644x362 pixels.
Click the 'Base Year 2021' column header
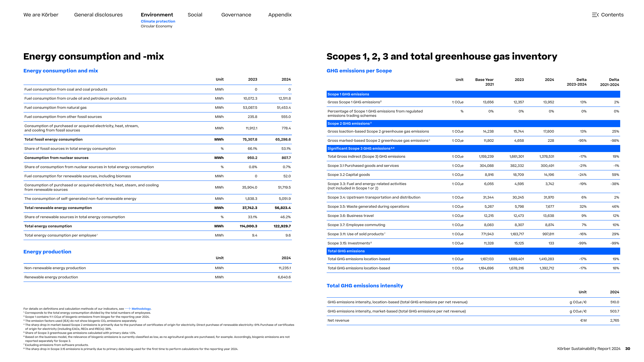(484, 82)
